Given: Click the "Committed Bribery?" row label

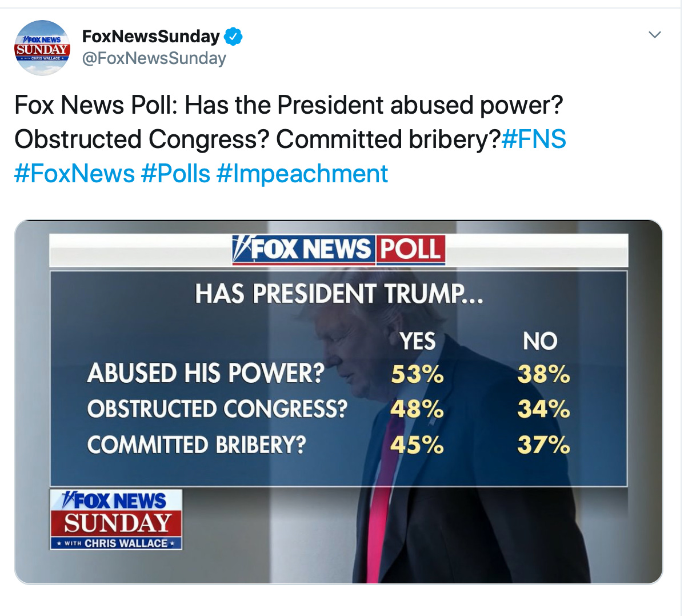Looking at the screenshot, I should click(x=197, y=445).
